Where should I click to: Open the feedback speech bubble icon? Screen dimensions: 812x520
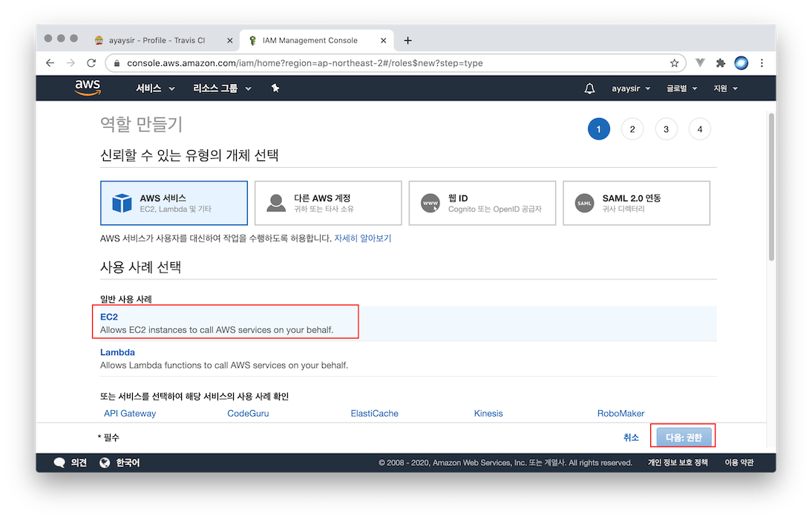coord(60,463)
